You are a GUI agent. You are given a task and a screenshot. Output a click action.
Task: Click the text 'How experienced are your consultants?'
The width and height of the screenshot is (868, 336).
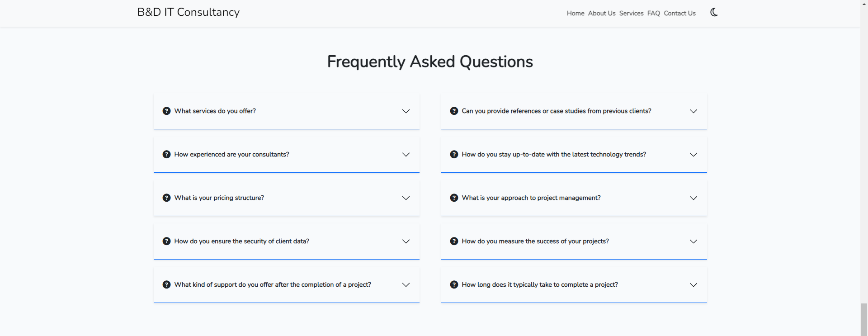231,154
